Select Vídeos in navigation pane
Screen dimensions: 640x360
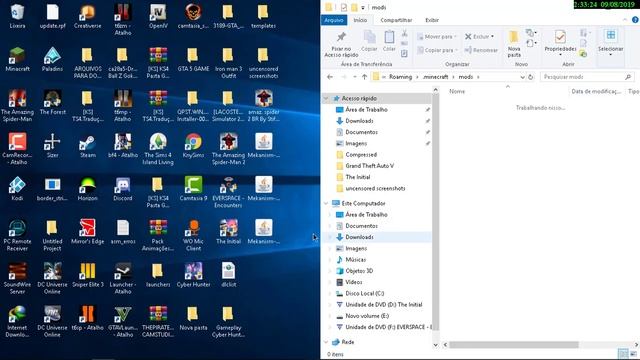(353, 282)
